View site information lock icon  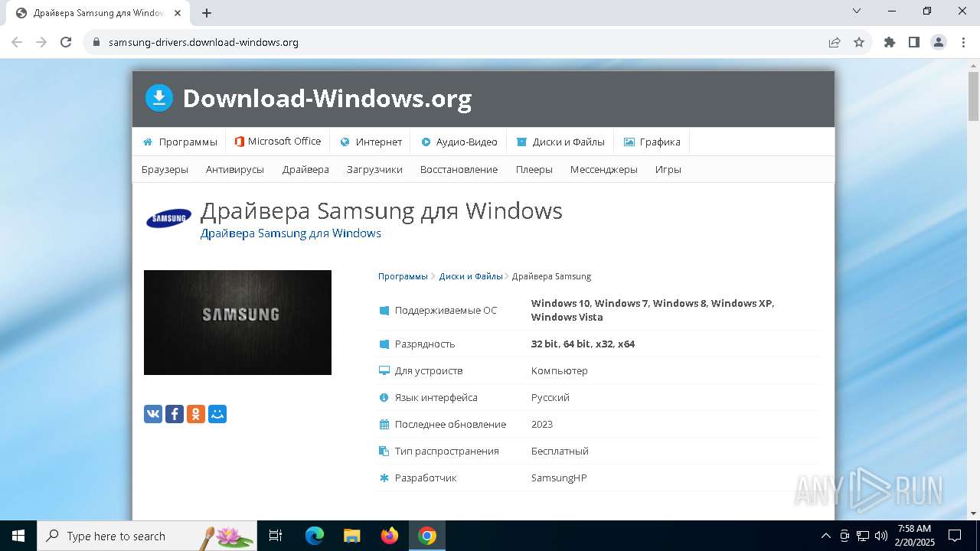click(96, 42)
